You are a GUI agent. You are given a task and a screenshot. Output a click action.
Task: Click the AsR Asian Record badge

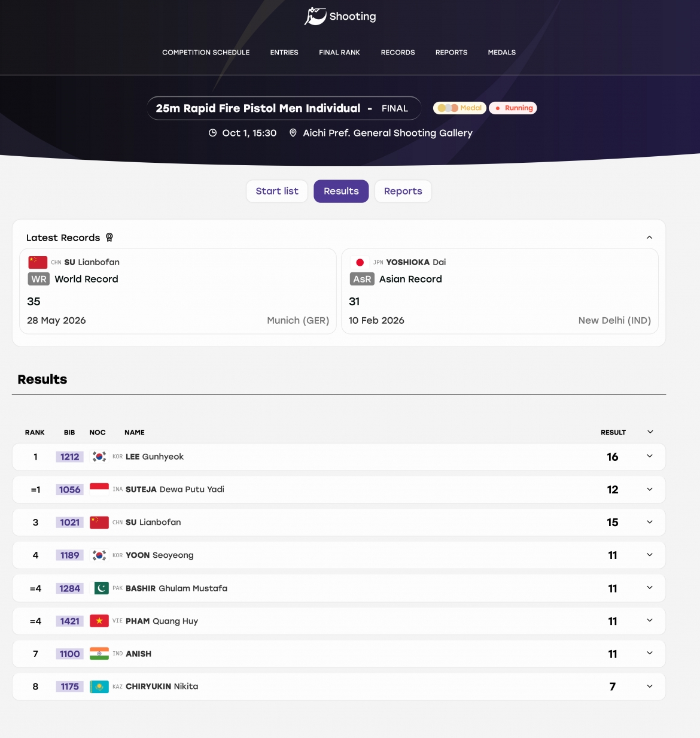coord(362,279)
